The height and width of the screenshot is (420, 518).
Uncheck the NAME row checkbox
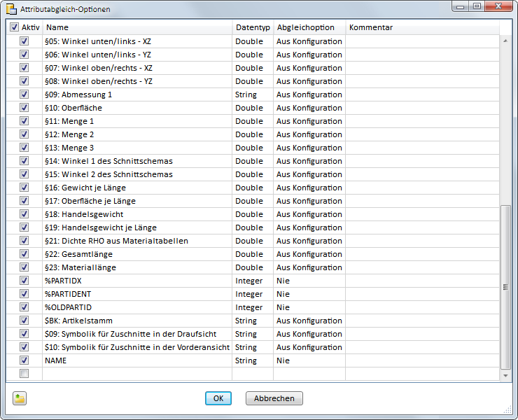pos(24,360)
